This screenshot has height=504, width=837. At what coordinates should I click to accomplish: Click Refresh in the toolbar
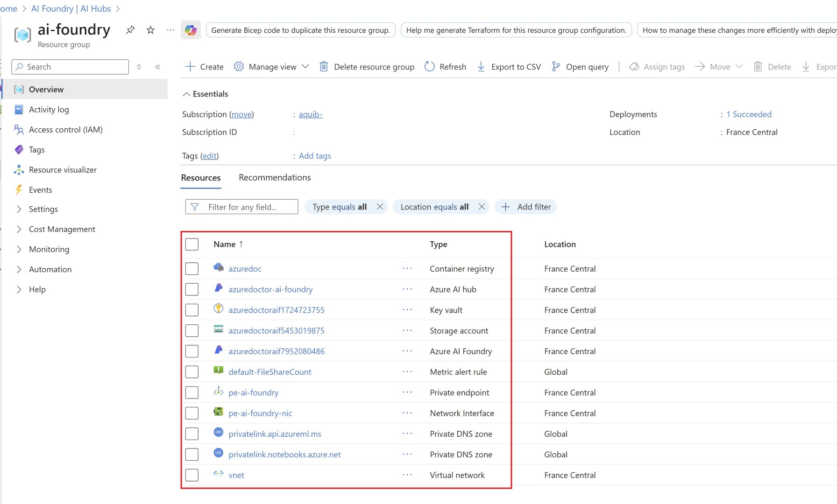click(x=445, y=67)
